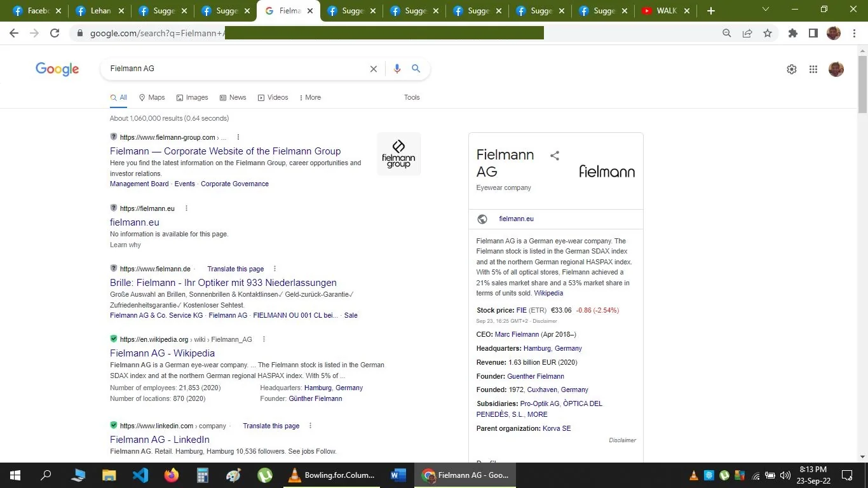Bookmark this page with the star icon

click(768, 33)
